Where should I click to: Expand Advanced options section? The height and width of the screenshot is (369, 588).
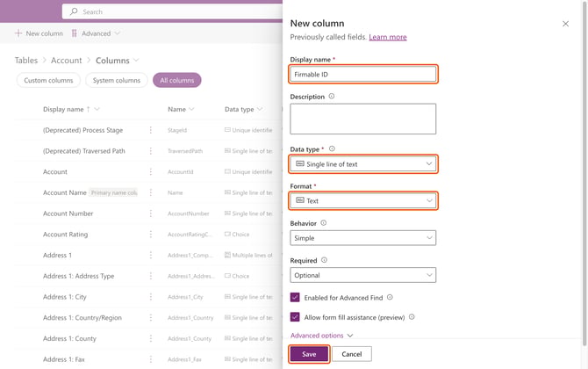point(321,336)
